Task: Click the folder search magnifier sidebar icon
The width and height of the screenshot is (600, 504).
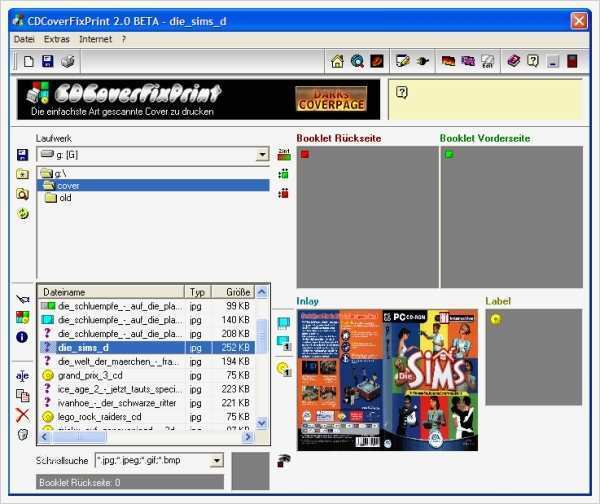Action: [x=22, y=194]
